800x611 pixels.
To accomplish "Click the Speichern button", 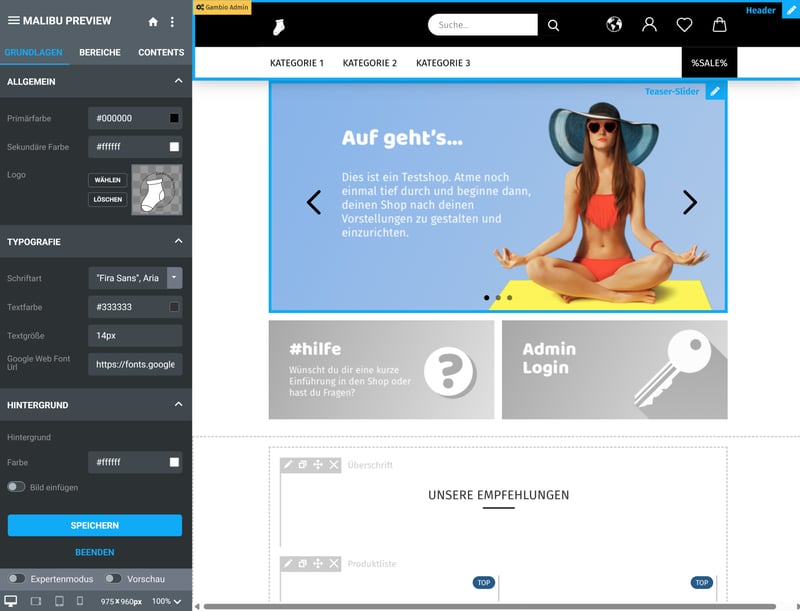I will pyautogui.click(x=95, y=525).
